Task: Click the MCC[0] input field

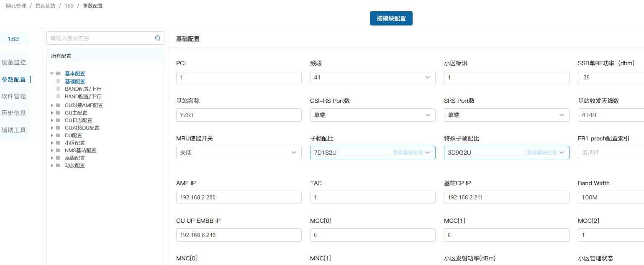Action: pyautogui.click(x=372, y=235)
